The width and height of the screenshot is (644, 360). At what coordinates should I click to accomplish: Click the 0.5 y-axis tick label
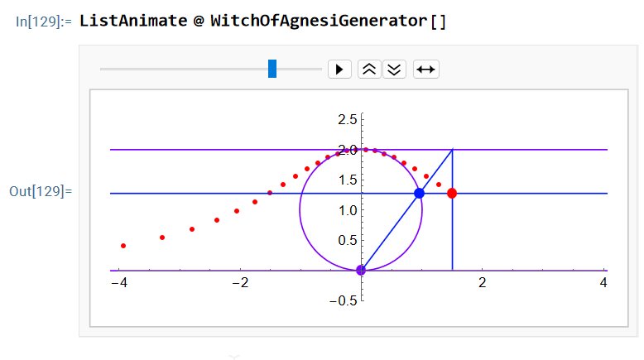(348, 240)
